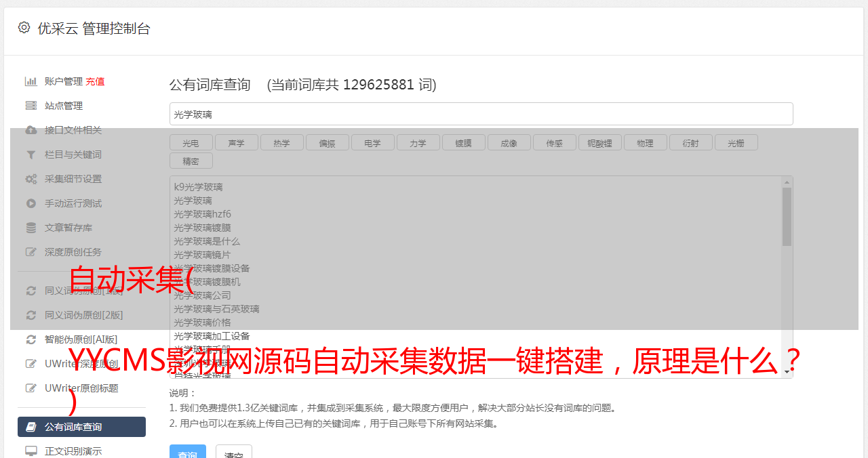Click the cloud icon for 接口文件相关
868x458 pixels.
pyautogui.click(x=31, y=130)
